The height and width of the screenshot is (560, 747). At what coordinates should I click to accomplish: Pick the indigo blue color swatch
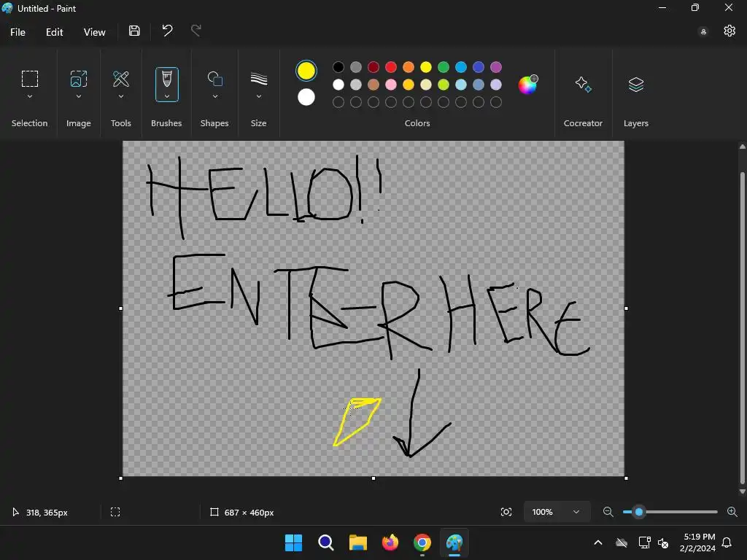pos(479,67)
